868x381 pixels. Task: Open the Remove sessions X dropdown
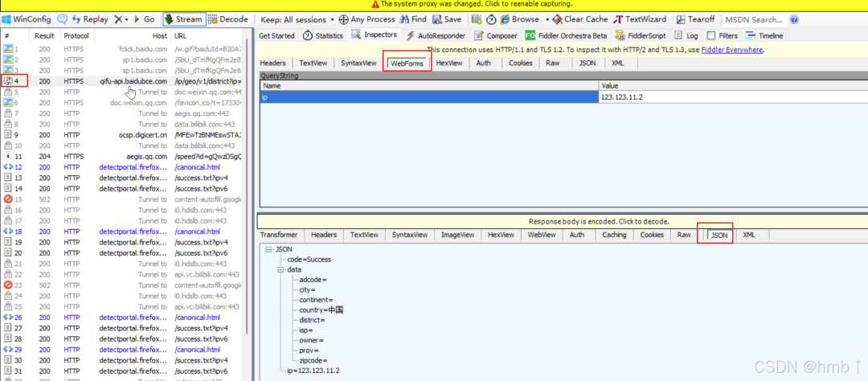(x=121, y=19)
